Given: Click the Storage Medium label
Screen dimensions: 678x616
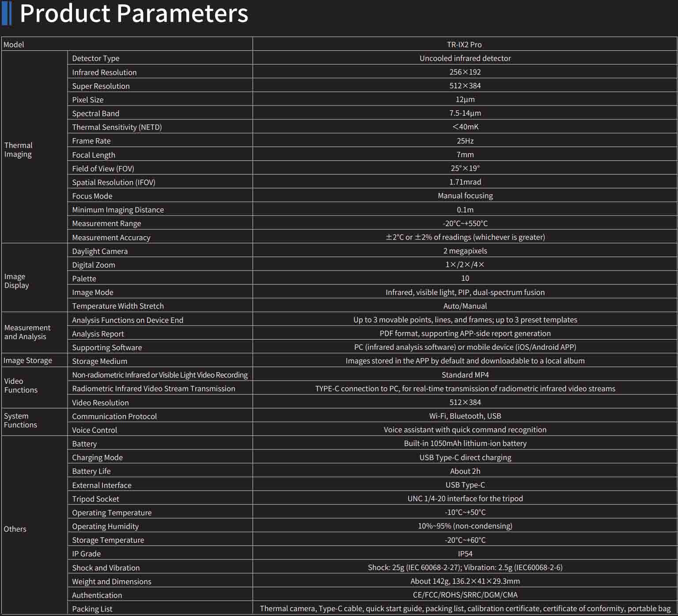Looking at the screenshot, I should coord(100,361).
